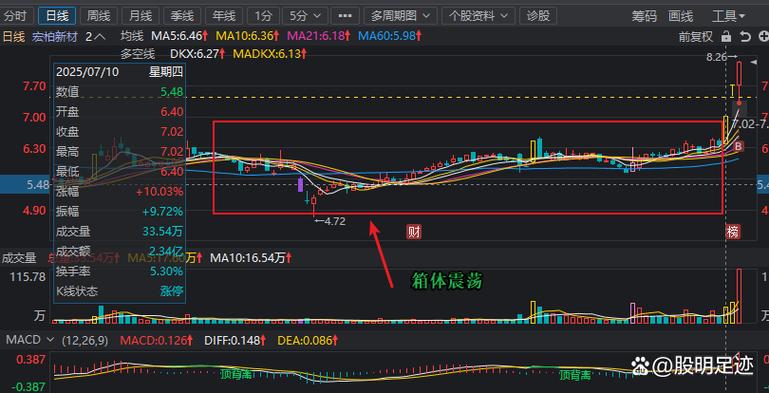Viewport: 769px width, 393px height.
Task: Click the K线状态 涨停 value
Action: (x=172, y=291)
